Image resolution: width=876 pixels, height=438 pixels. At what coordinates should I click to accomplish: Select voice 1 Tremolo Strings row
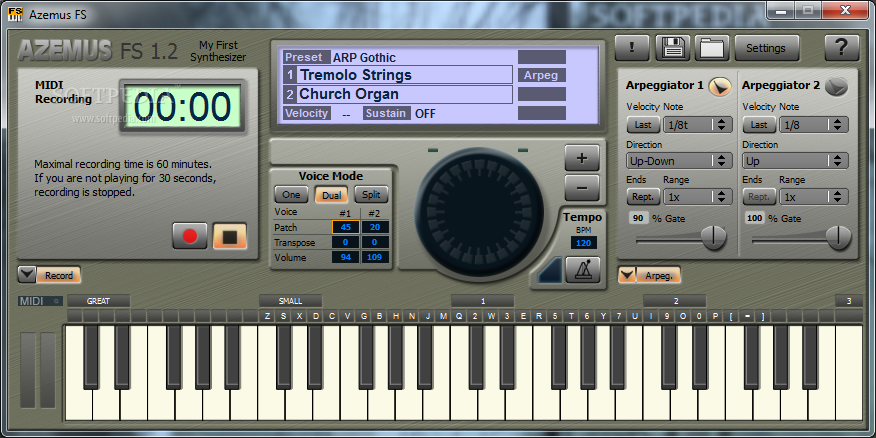[x=398, y=75]
